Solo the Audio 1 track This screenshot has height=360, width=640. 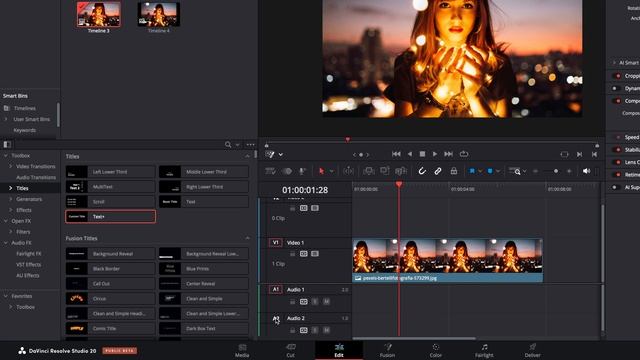click(x=315, y=302)
